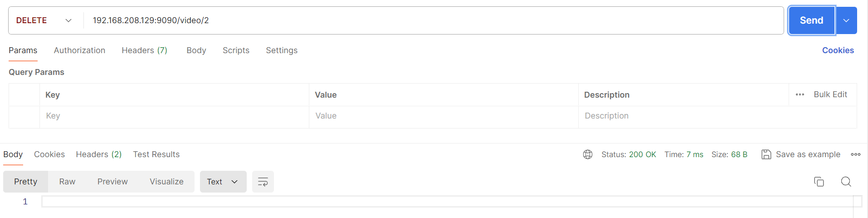
Task: Open column options ellipsis beside Bulk Edit
Action: coord(800,94)
